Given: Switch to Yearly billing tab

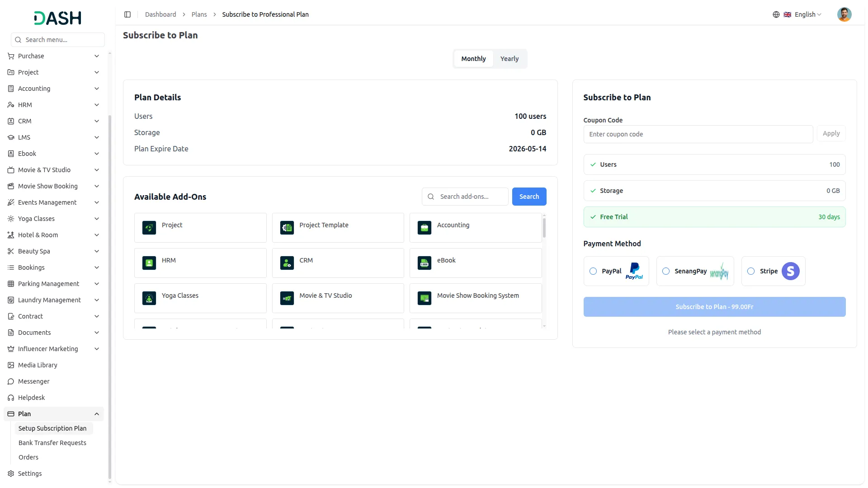Looking at the screenshot, I should tap(509, 59).
